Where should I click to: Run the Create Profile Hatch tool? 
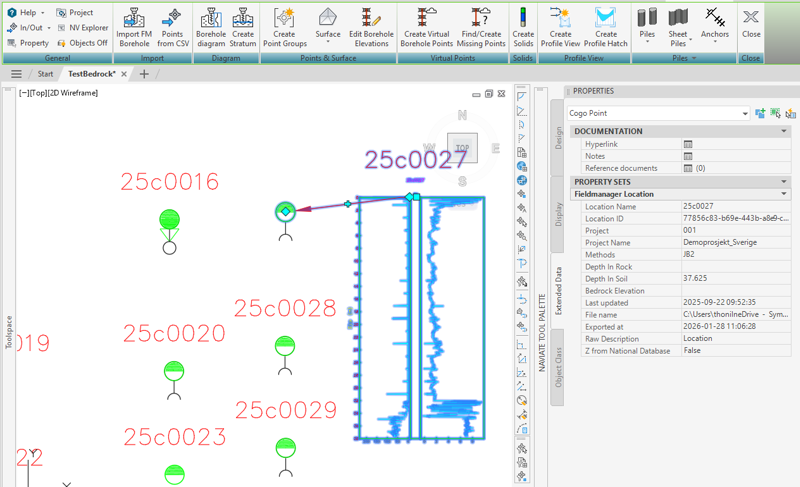tap(606, 18)
